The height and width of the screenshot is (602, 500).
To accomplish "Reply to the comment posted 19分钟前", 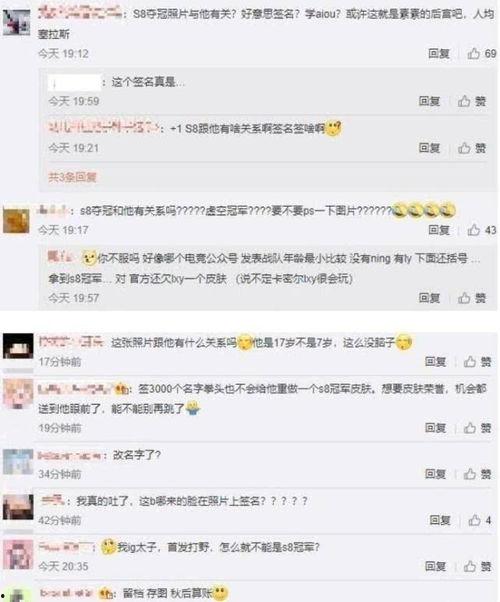I will (x=435, y=428).
